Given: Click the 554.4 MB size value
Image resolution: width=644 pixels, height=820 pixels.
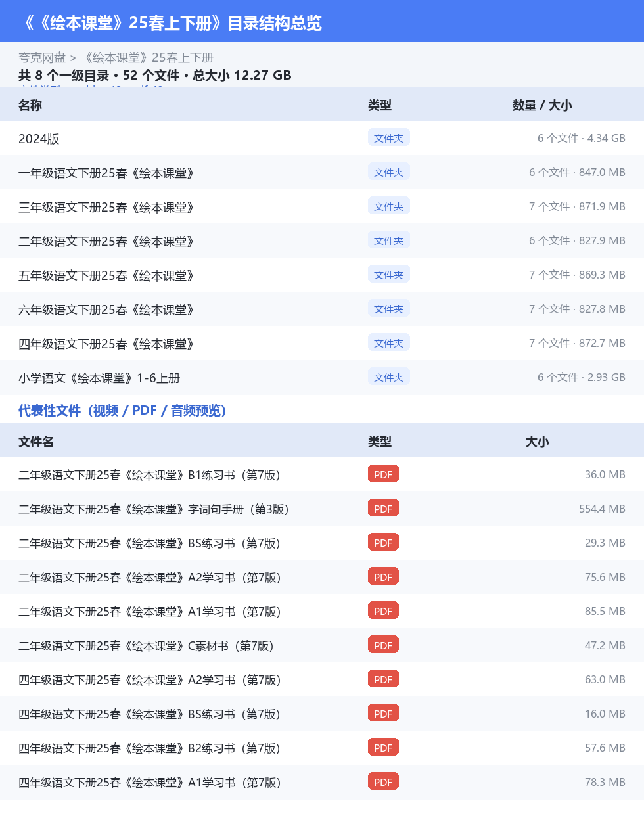Looking at the screenshot, I should tap(602, 509).
